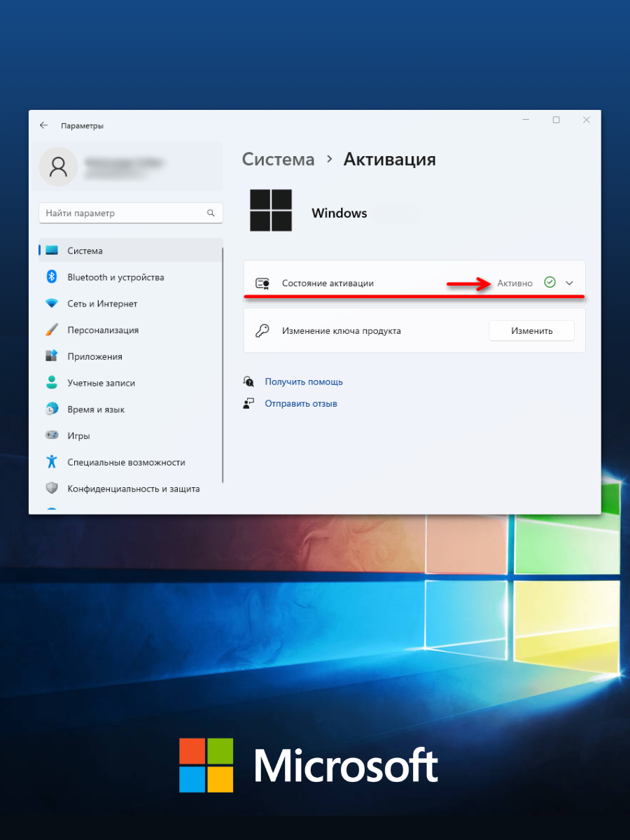The height and width of the screenshot is (840, 630).
Task: Click the Персонализация paintbrush icon
Action: [51, 330]
